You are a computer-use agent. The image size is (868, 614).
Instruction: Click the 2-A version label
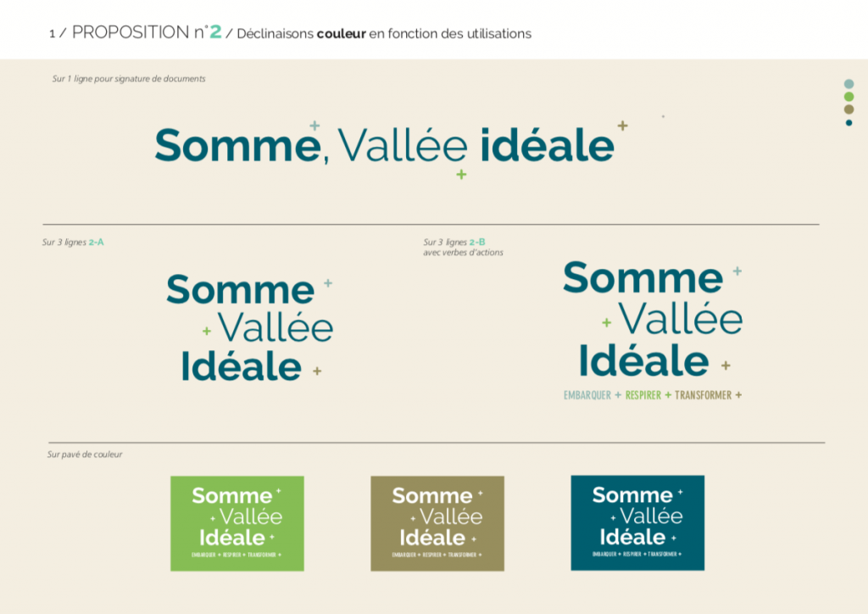97,242
